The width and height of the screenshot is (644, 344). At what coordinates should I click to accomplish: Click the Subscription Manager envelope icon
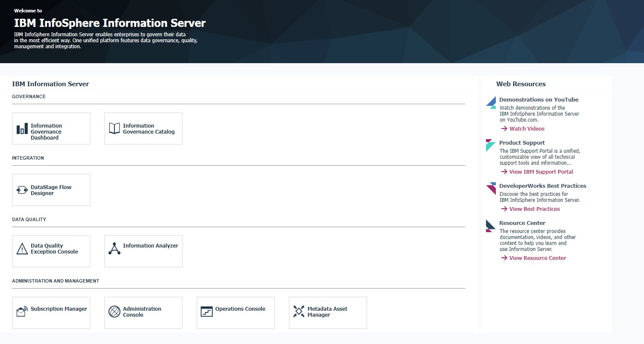[22, 312]
